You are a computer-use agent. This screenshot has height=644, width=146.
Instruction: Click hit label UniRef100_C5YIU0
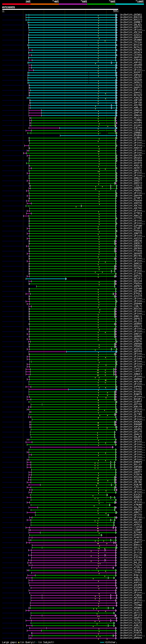[x=131, y=42]
